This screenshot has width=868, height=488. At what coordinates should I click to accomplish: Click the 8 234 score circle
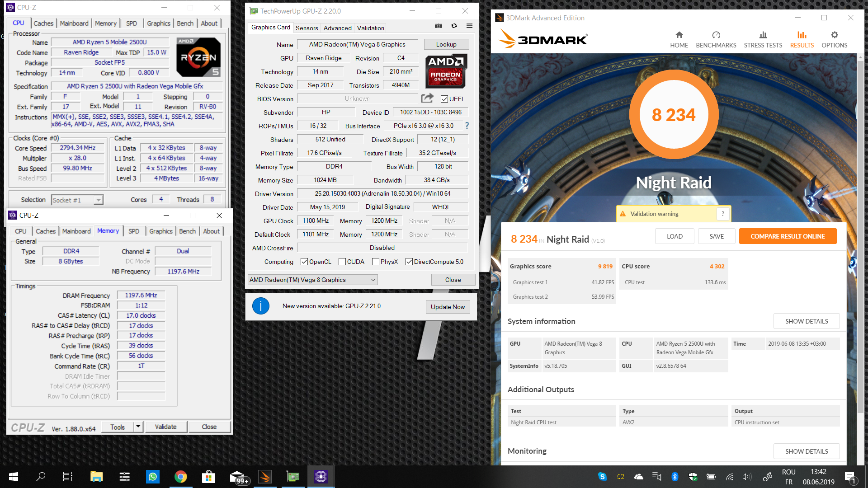coord(674,114)
